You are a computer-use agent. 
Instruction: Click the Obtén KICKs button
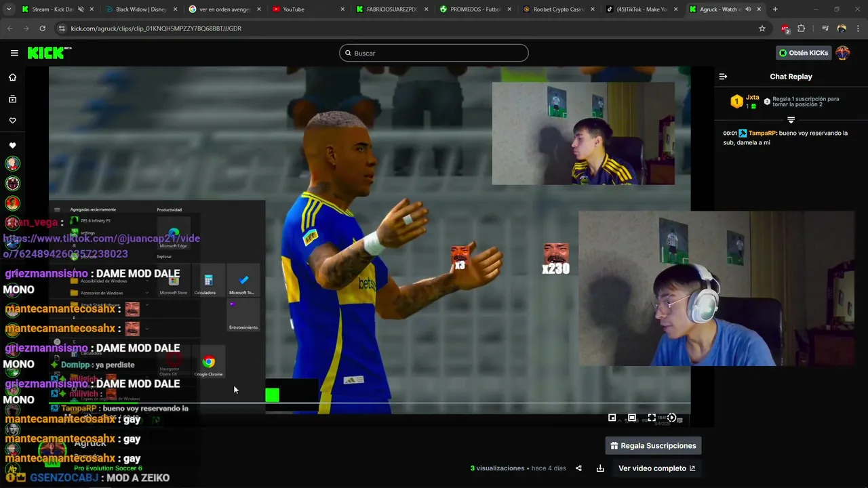[x=804, y=53]
